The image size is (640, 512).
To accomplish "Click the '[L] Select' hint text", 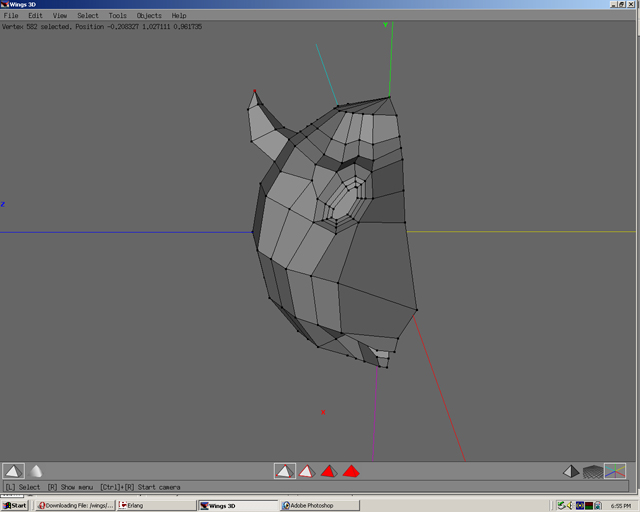I will (x=23, y=487).
